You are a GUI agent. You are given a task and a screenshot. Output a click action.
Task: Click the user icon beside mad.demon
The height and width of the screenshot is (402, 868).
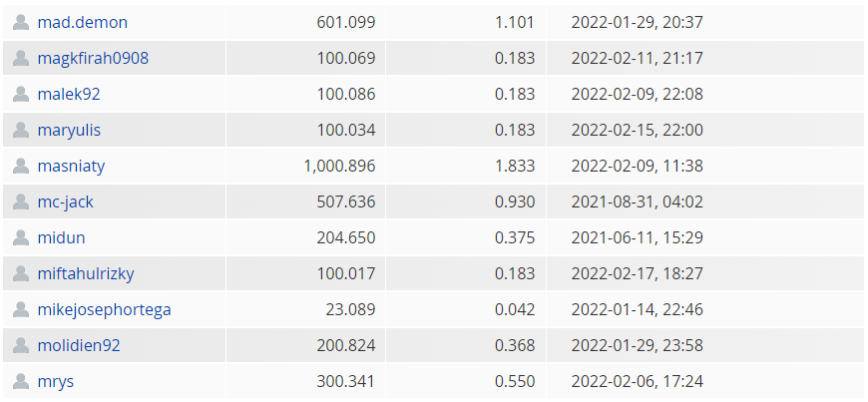pyautogui.click(x=21, y=23)
